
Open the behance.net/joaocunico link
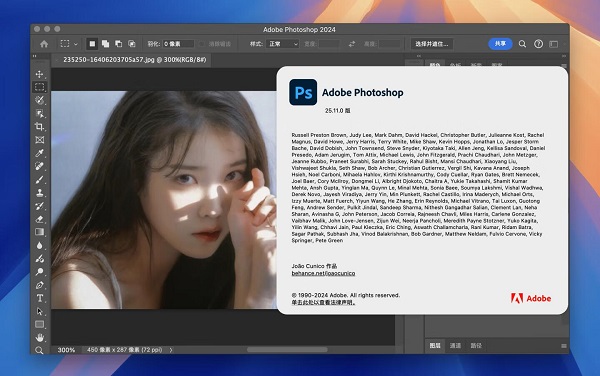click(323, 273)
